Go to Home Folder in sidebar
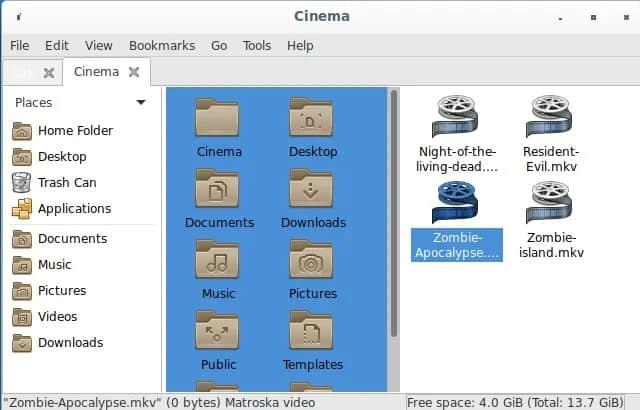Screen dimensions: 640x410 pos(74,131)
